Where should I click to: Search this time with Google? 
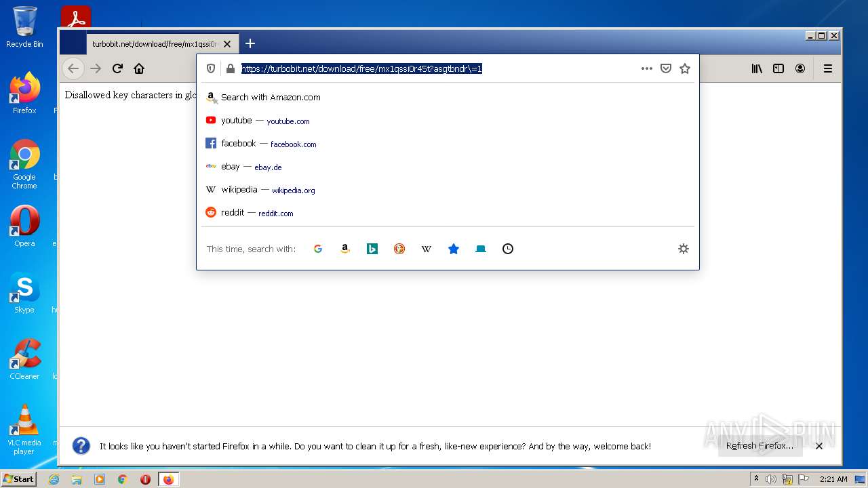[318, 249]
